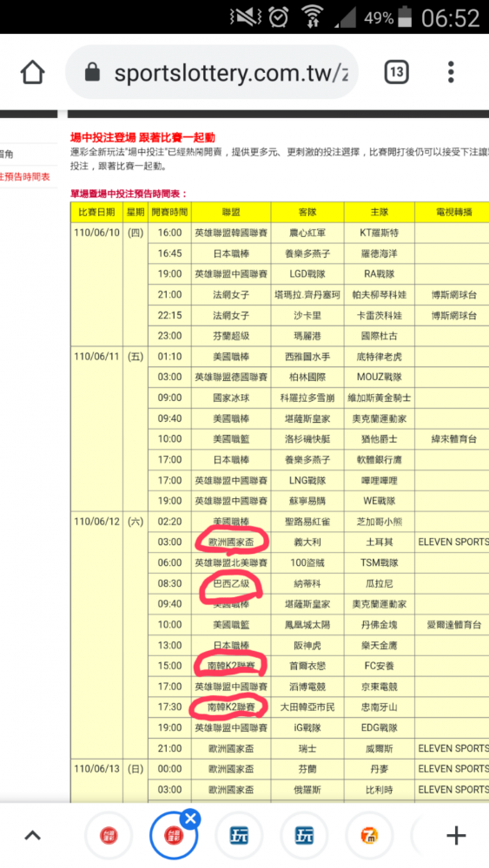Open the Chrome three-dot menu
The height and width of the screenshot is (868, 489).
coord(451,72)
